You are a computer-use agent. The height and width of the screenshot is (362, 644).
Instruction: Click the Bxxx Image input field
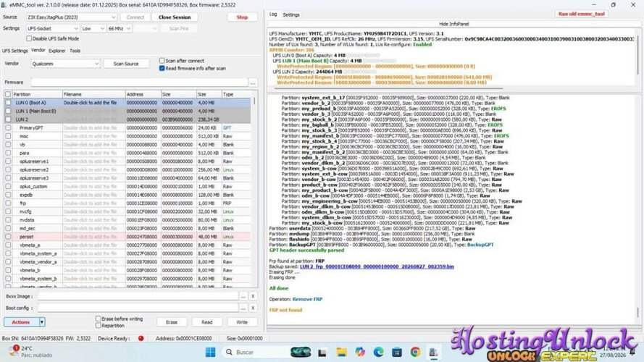pyautogui.click(x=138, y=296)
